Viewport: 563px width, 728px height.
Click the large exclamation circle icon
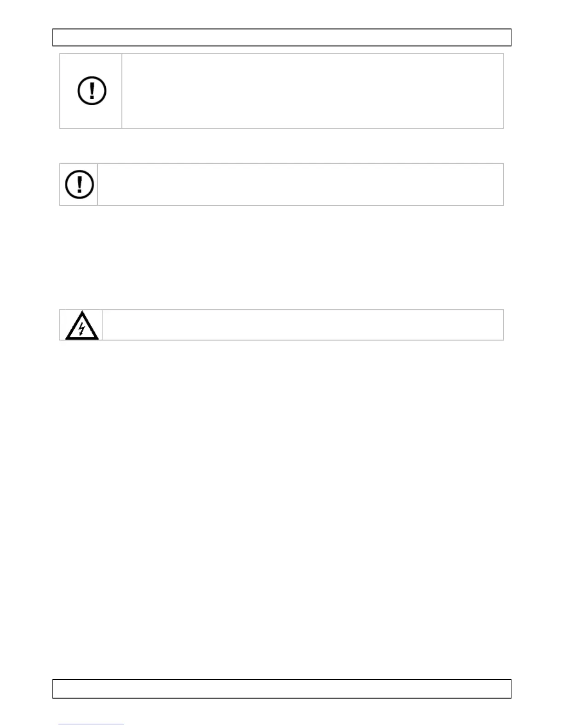pos(92,91)
